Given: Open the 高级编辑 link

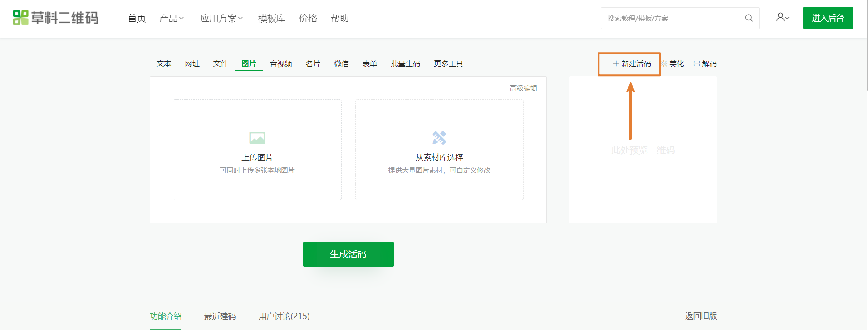Looking at the screenshot, I should pos(523,88).
